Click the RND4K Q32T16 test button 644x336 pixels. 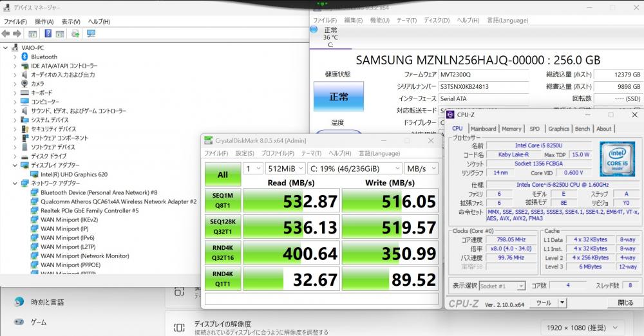pyautogui.click(x=223, y=252)
